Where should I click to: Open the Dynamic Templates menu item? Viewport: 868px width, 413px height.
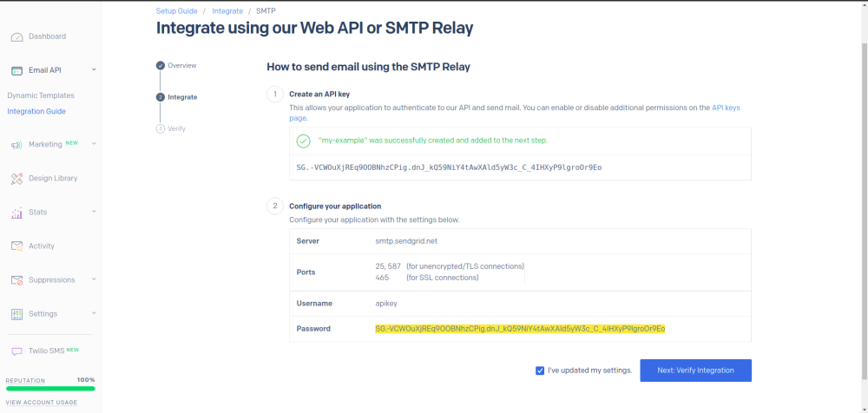[41, 95]
